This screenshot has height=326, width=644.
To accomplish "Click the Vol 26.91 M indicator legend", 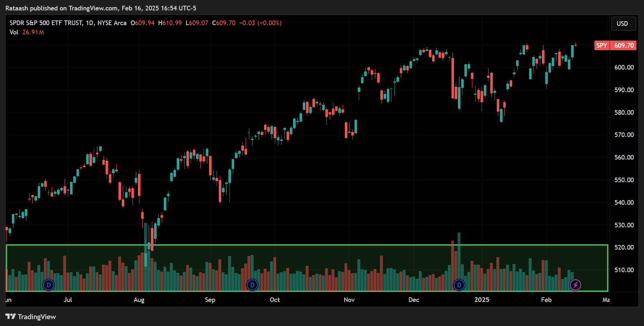I will coord(27,32).
